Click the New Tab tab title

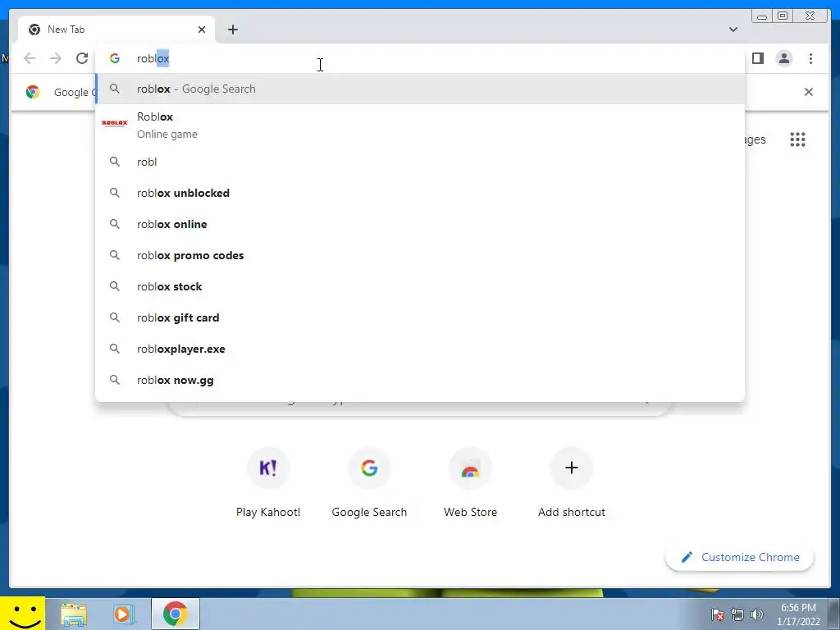66,30
